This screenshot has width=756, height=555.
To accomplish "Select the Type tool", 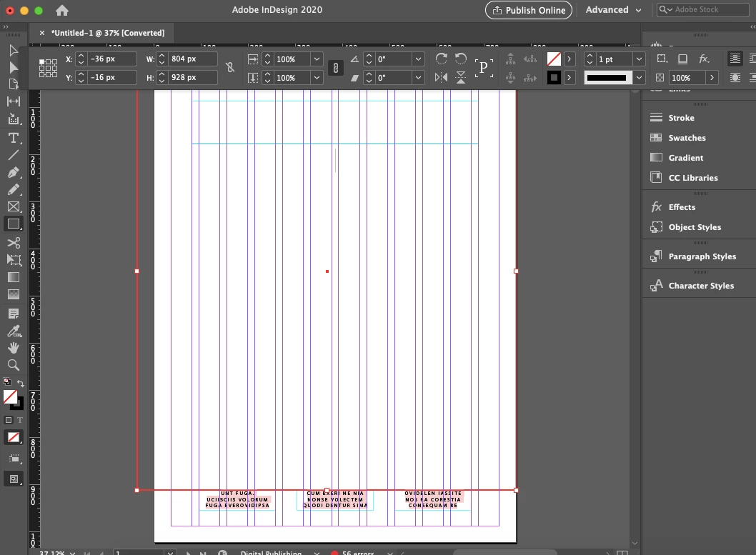I will [14, 139].
